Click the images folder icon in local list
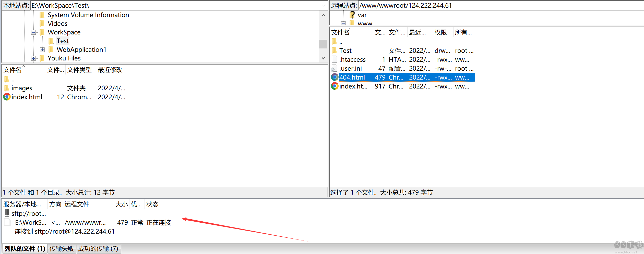 click(x=7, y=88)
